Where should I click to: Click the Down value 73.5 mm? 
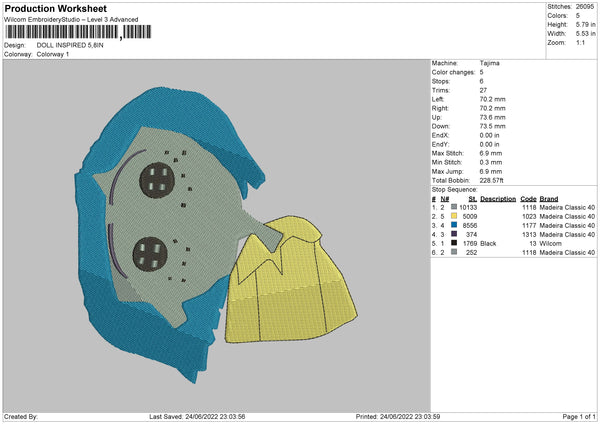(x=492, y=126)
